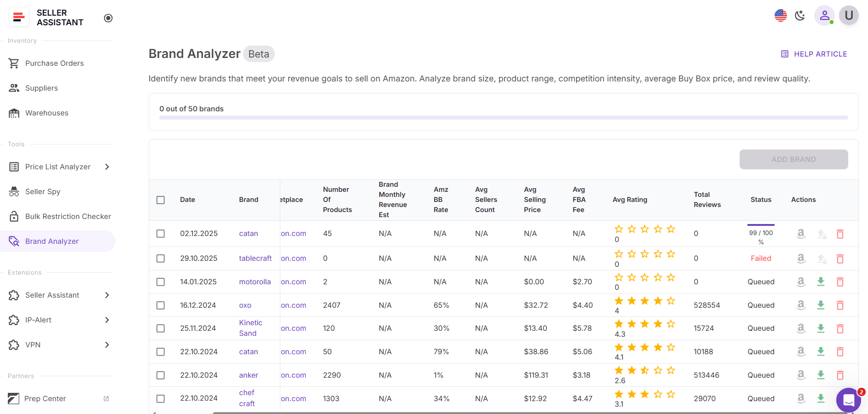868x414 pixels.
Task: Click the oxo row star rating
Action: pos(645,301)
